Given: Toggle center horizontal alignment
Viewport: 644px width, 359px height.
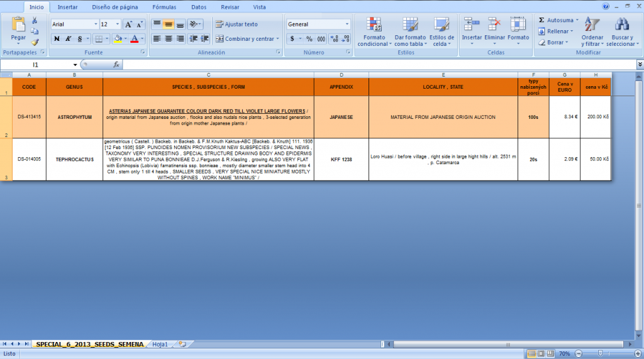Looking at the screenshot, I should tap(169, 39).
